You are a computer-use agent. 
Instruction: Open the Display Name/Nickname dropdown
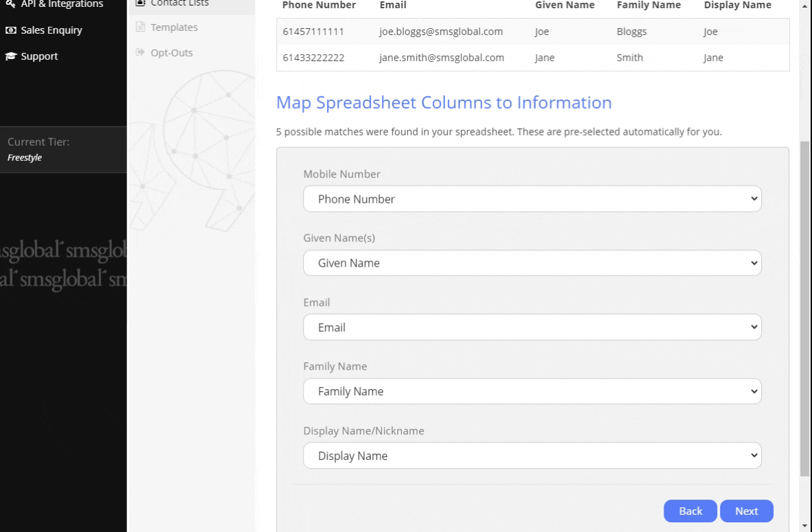point(532,456)
